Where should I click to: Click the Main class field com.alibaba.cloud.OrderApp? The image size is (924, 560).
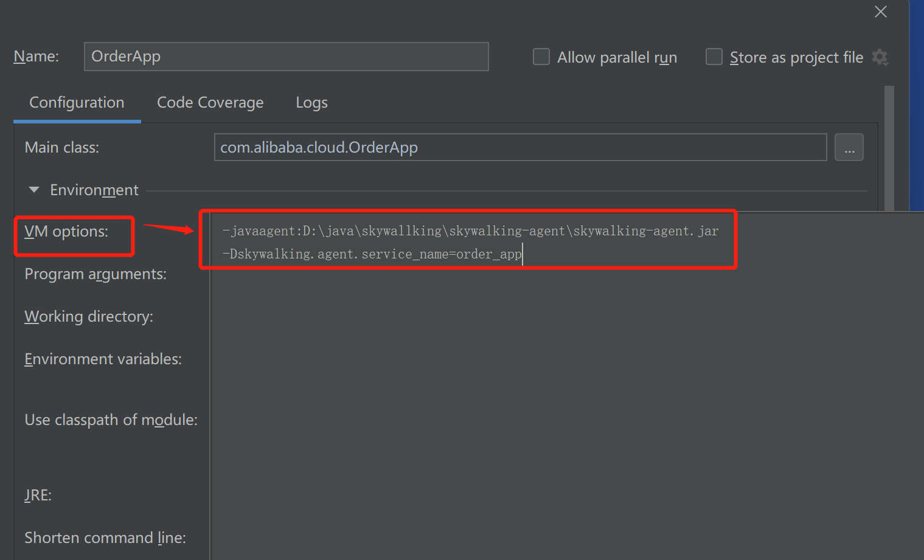[520, 147]
